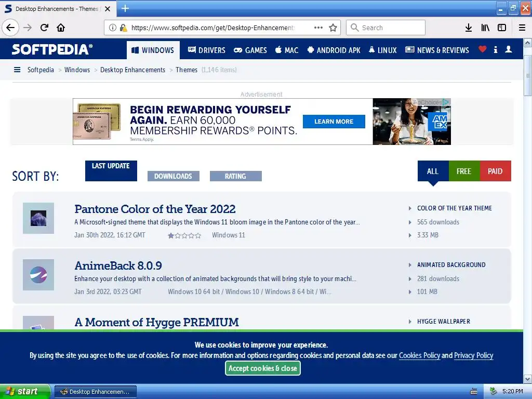Click the AdChoices icon on the advertisement
532x399 pixels.
click(445, 102)
